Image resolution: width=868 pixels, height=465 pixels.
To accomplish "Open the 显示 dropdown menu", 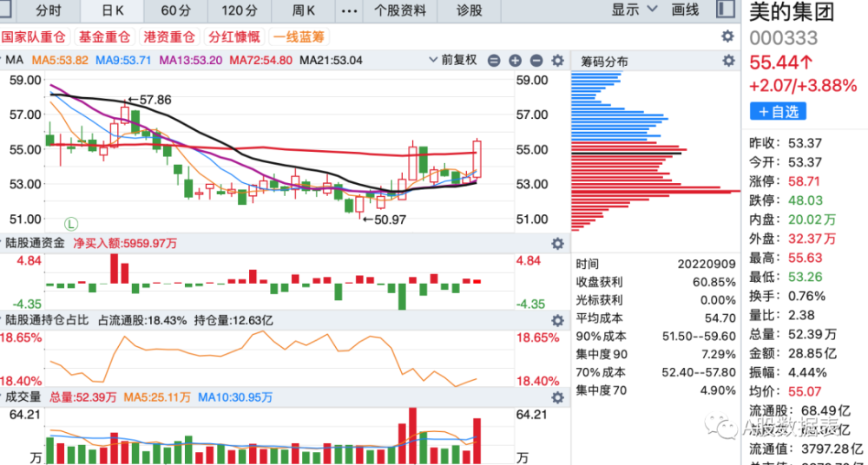I will (x=635, y=10).
